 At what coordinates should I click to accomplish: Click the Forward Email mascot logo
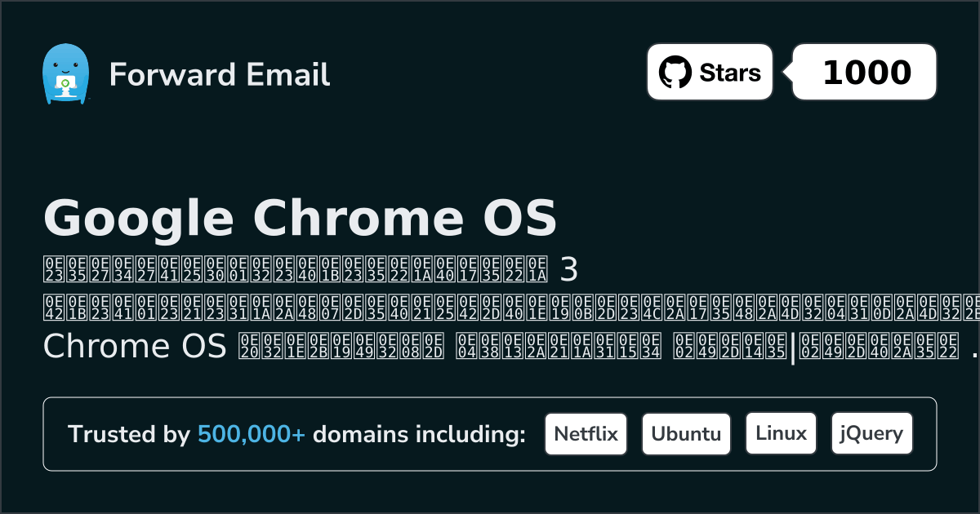click(x=65, y=74)
